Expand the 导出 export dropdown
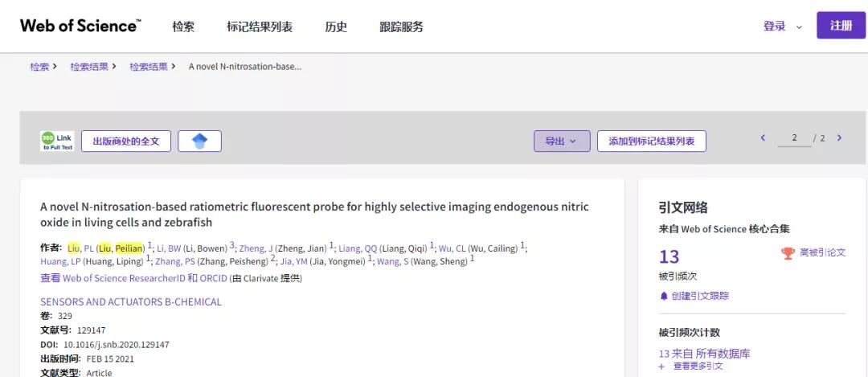This screenshot has width=868, height=377. click(x=562, y=141)
